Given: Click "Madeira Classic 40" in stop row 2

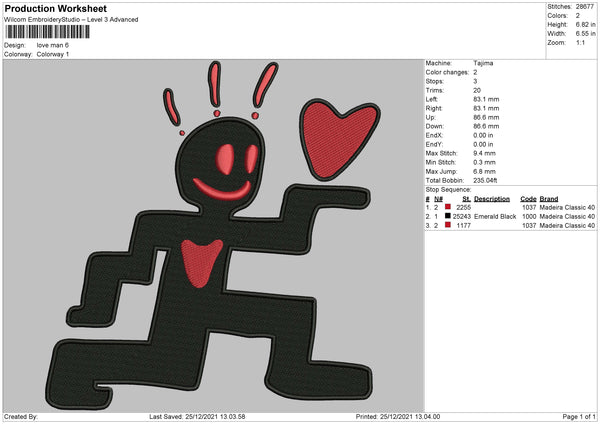Looking at the screenshot, I should [x=567, y=217].
